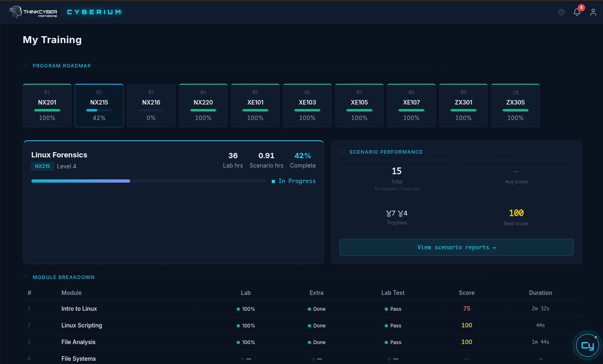Image resolution: width=603 pixels, height=364 pixels.
Task: Open the Linux Scripting module row
Action: pos(303,325)
